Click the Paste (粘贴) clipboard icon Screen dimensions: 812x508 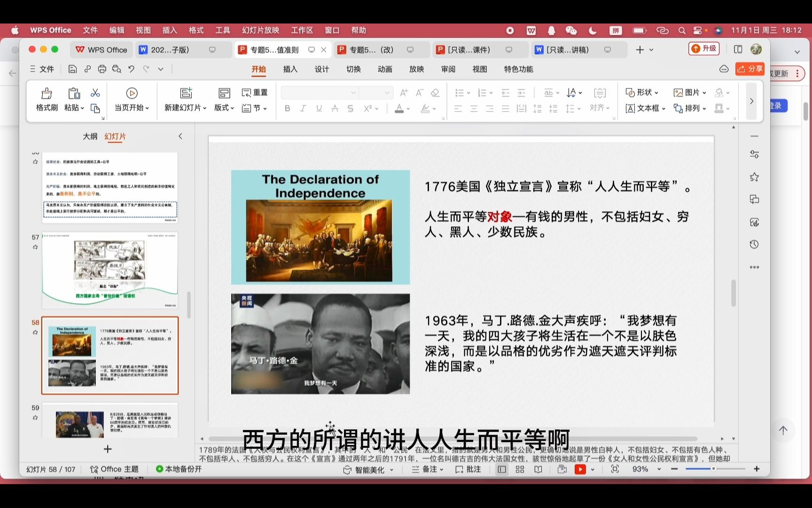[74, 93]
